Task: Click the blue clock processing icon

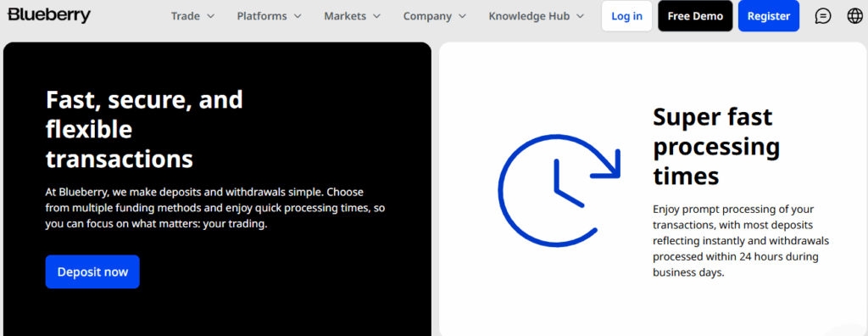Action: pos(559,190)
